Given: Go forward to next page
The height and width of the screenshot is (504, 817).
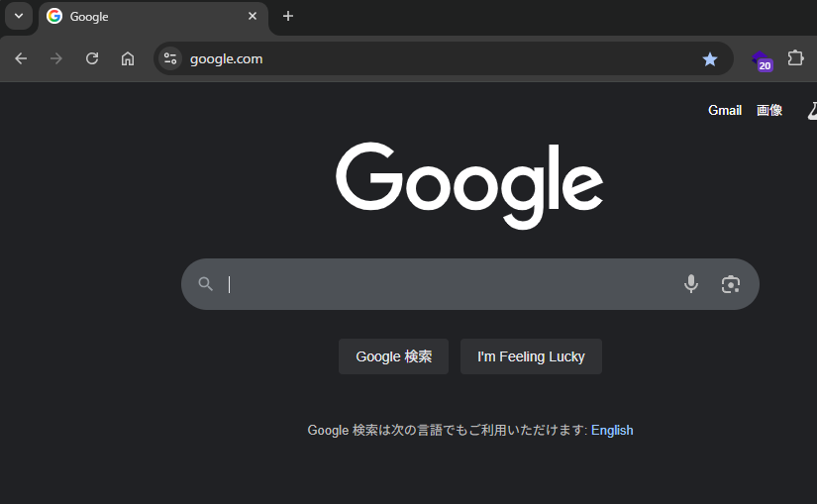Looking at the screenshot, I should 56,58.
